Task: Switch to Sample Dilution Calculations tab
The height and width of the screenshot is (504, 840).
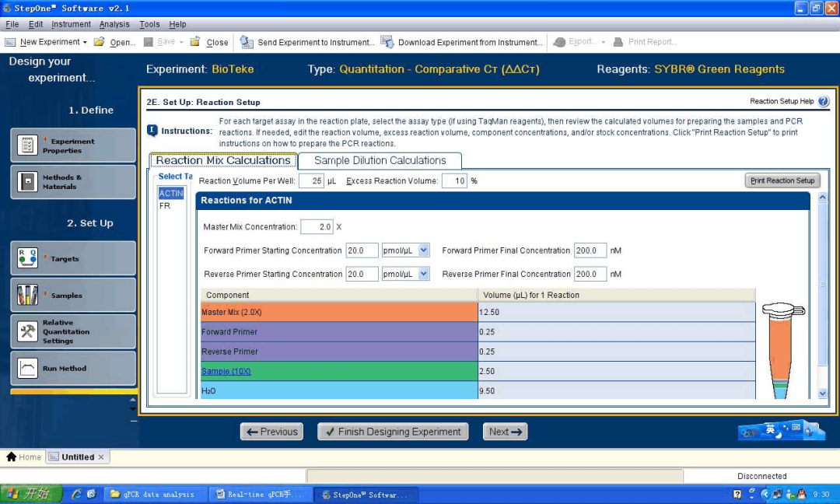Action: pyautogui.click(x=380, y=161)
